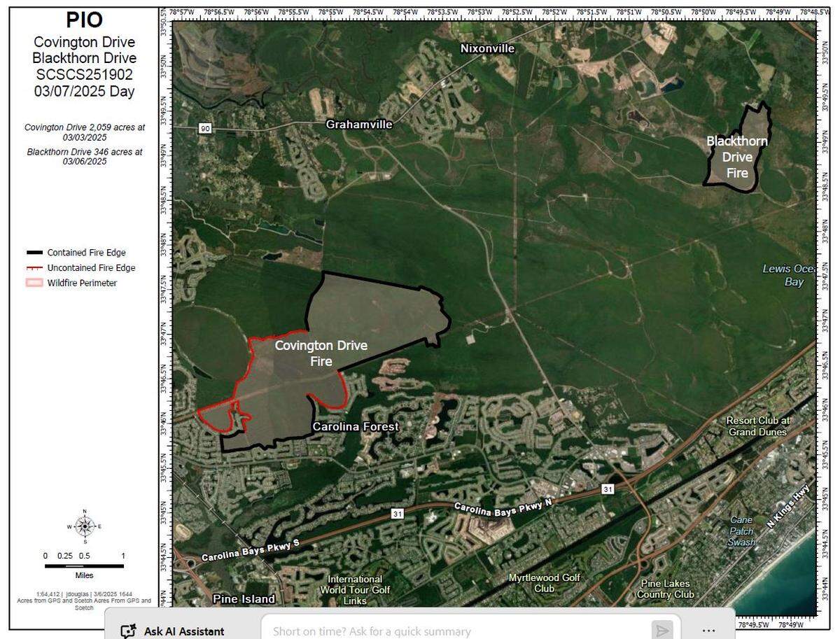
Task: Click the route 31 shield near Carolina Bays Pkwy N
Action: (x=608, y=489)
